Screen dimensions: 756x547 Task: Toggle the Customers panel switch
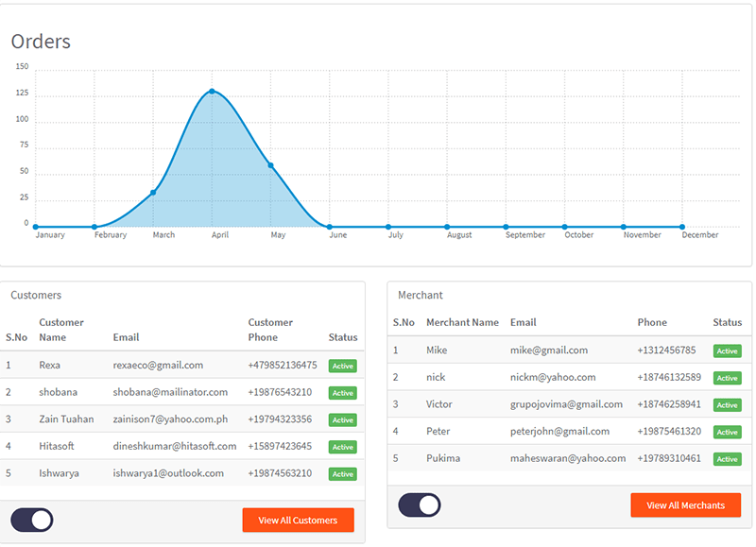click(32, 520)
